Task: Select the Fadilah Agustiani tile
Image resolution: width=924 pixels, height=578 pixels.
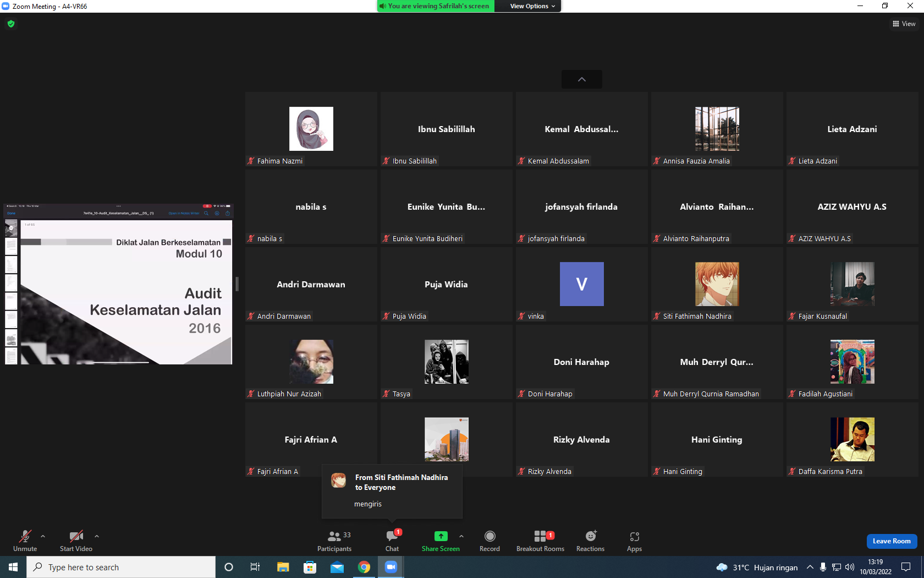Action: tap(852, 362)
